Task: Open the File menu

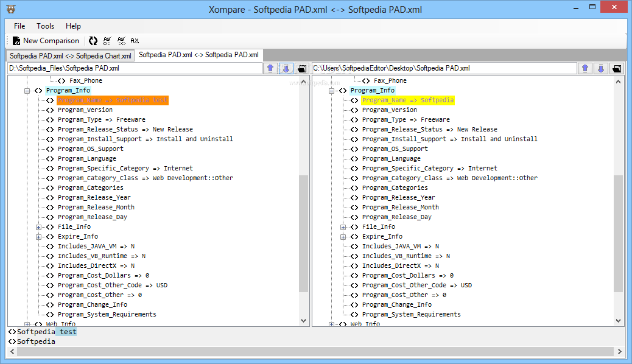Action: pyautogui.click(x=19, y=26)
